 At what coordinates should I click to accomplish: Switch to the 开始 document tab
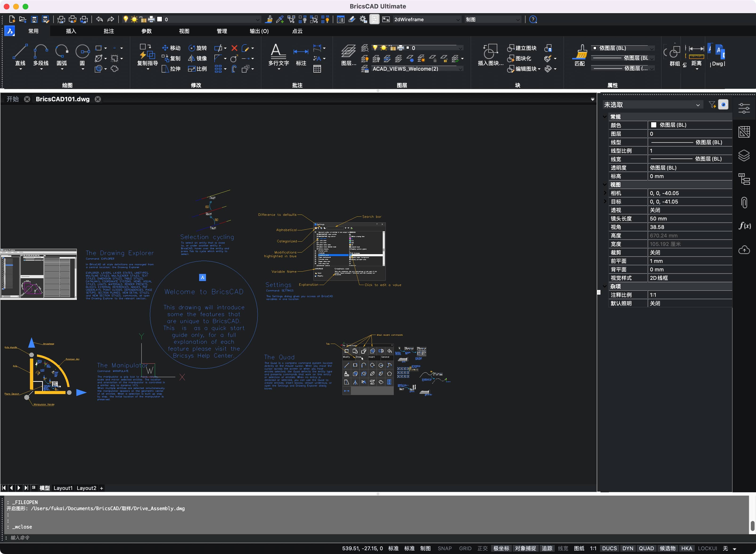(x=12, y=99)
